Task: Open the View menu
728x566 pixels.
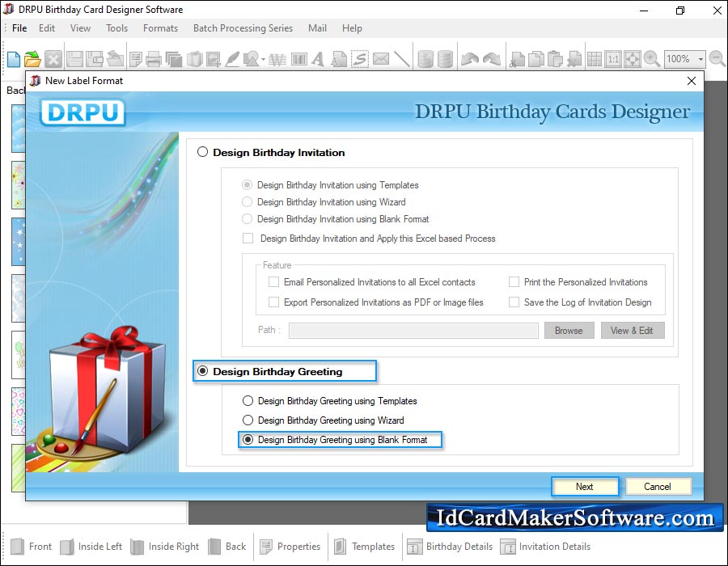Action: [x=80, y=28]
